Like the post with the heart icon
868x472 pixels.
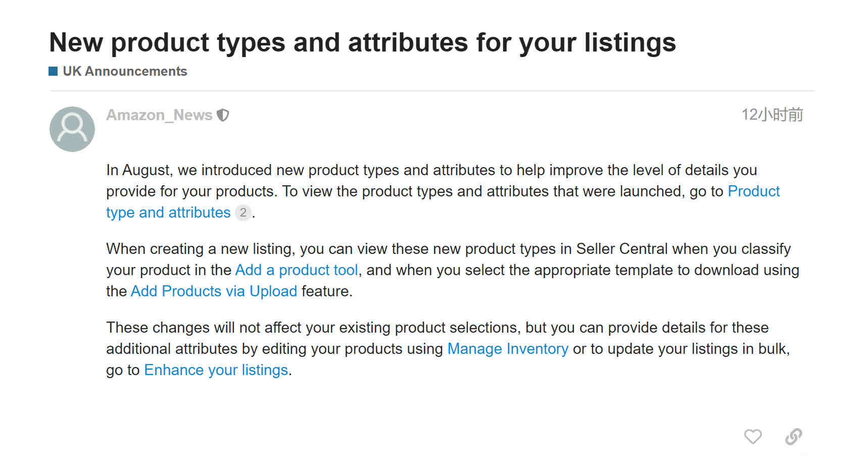coord(752,436)
